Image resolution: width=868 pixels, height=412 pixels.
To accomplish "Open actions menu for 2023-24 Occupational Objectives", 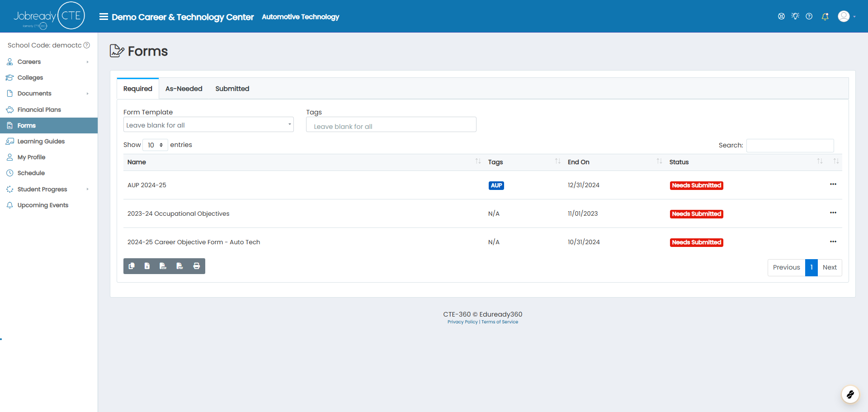I will [833, 213].
